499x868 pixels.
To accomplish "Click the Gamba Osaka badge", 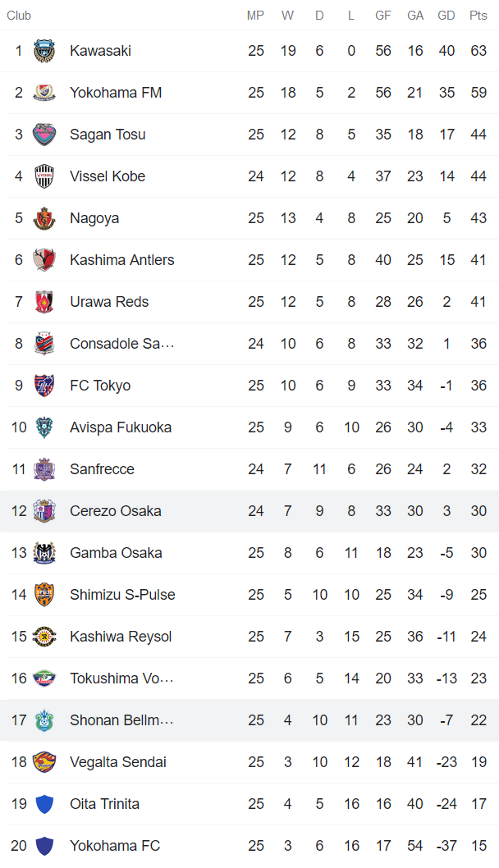I will [45, 552].
